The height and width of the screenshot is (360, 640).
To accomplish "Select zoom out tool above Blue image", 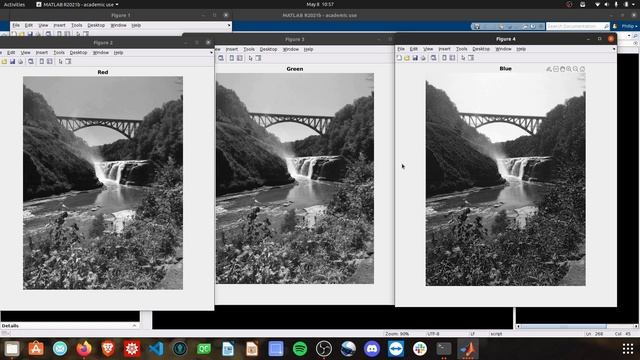I will [576, 69].
